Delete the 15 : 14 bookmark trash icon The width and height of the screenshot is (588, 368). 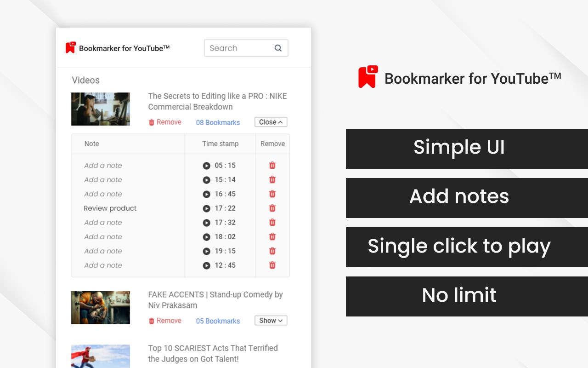pyautogui.click(x=272, y=179)
